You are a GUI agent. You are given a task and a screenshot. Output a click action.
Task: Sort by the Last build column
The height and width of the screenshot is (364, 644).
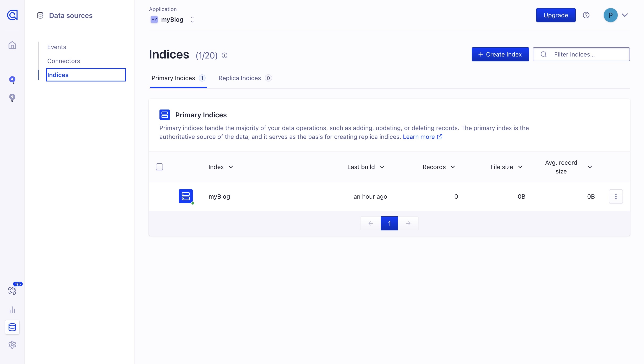pyautogui.click(x=366, y=167)
